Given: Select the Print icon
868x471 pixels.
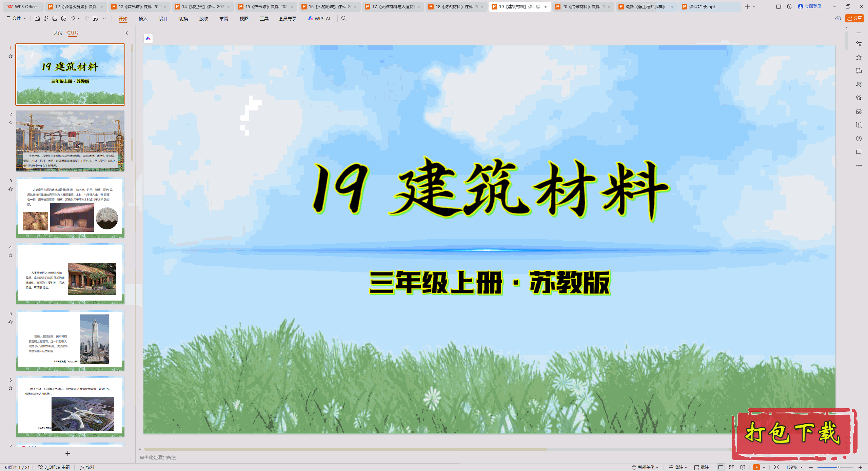Looking at the screenshot, I should (x=55, y=19).
